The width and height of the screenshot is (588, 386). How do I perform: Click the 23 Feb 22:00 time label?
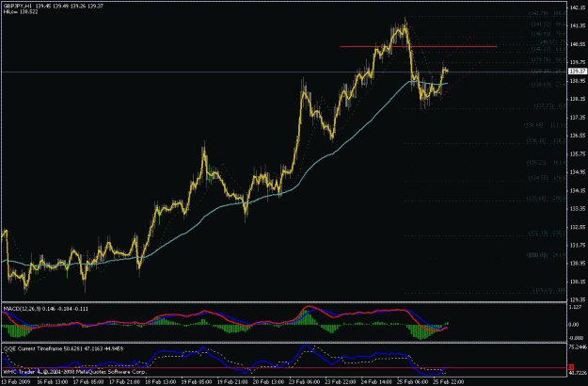[341, 382]
